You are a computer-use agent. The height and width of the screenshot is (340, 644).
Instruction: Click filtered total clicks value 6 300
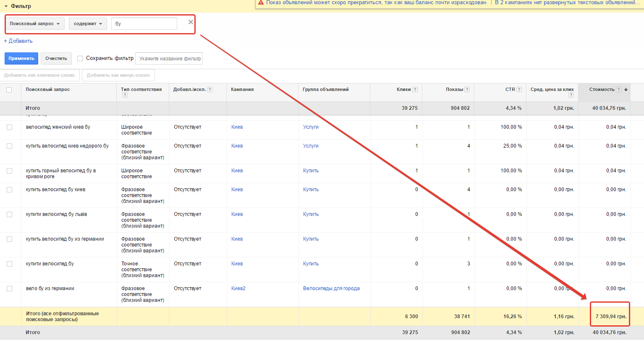411,317
